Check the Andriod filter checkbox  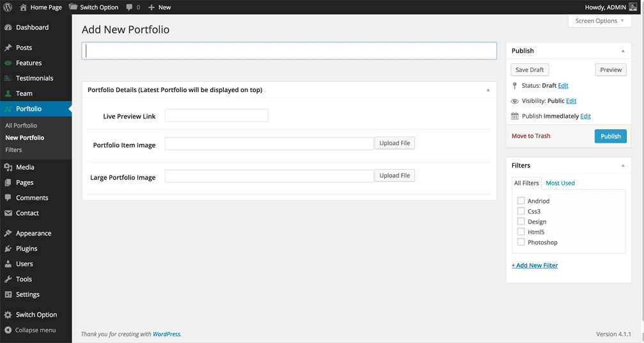521,201
